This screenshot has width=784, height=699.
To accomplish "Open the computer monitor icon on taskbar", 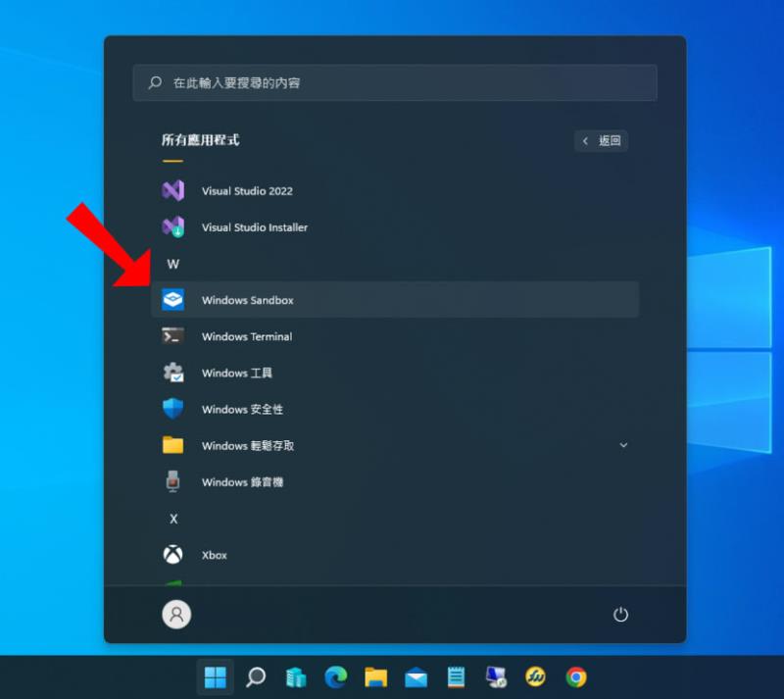I will (x=496, y=677).
